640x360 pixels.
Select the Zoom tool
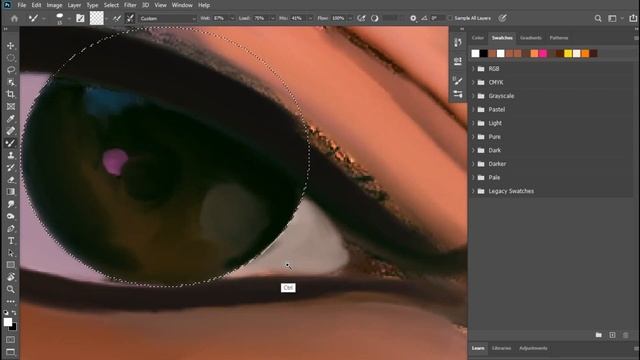point(11,289)
